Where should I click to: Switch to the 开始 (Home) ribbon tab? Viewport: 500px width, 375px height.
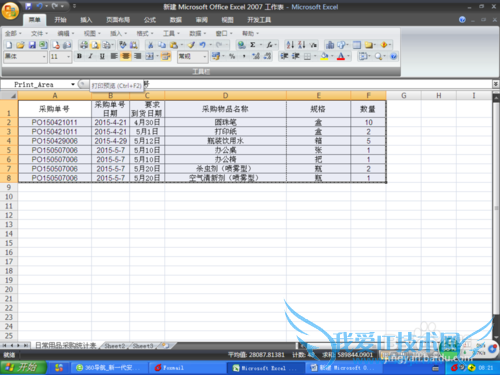tap(60, 20)
